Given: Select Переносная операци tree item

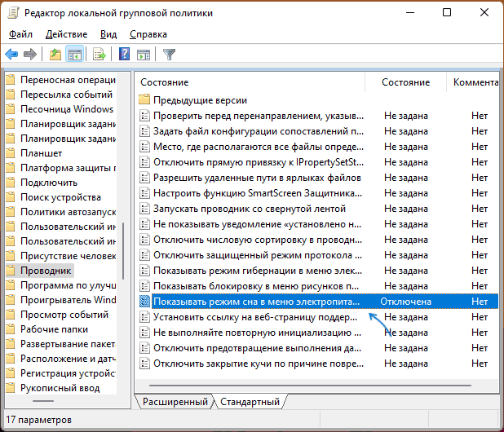Looking at the screenshot, I should [68, 79].
